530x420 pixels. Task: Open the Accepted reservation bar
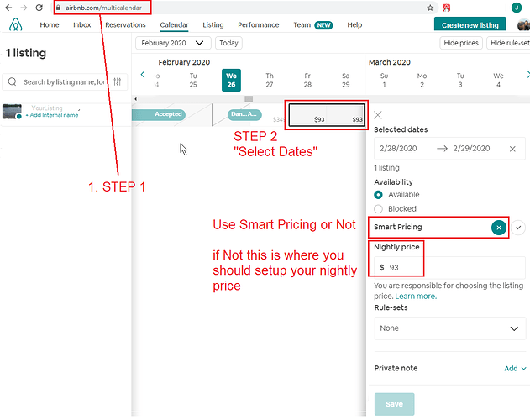[x=159, y=114]
